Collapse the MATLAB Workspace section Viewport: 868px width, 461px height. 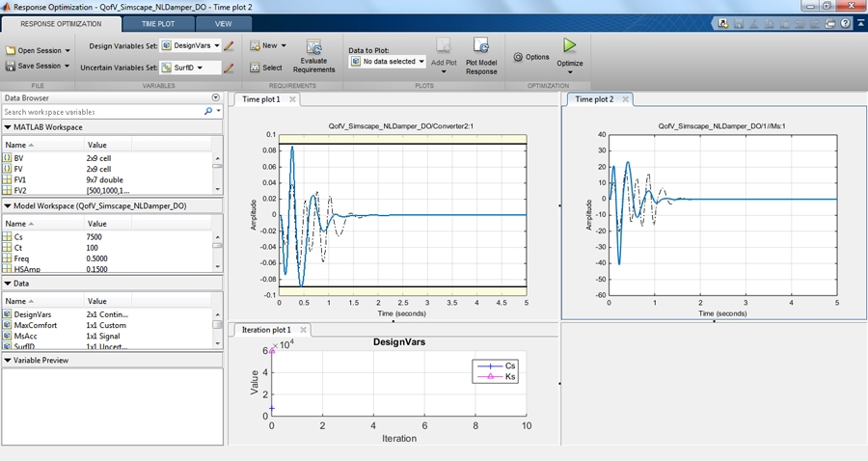(9, 127)
